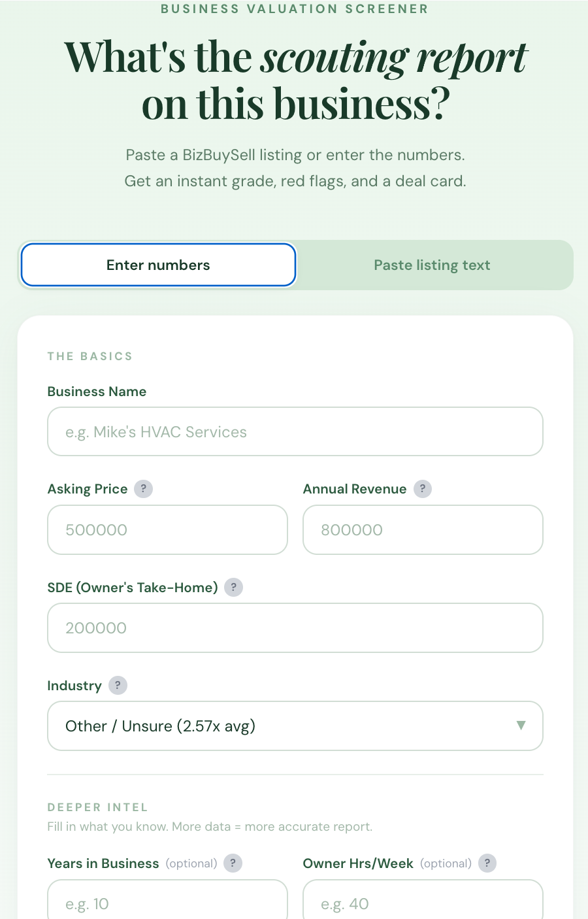Viewport: 588px width, 919px height.
Task: Click the Business Valuation Screener header text
Action: (x=295, y=9)
